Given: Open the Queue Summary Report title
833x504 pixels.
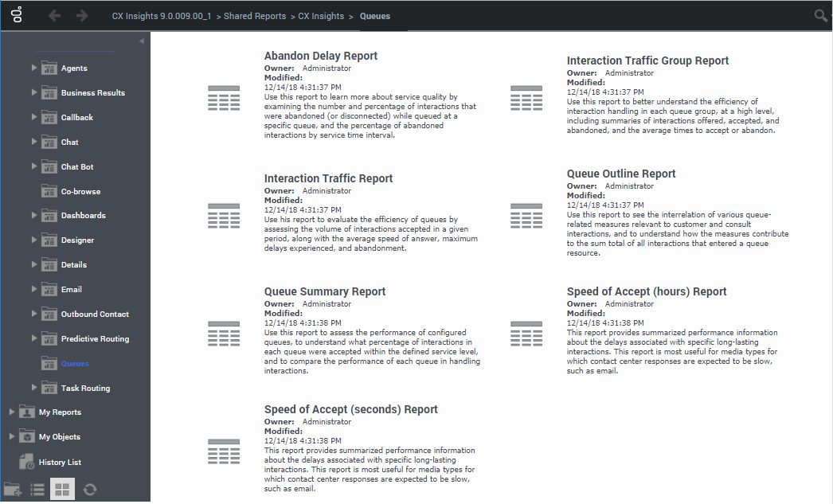Looking at the screenshot, I should point(325,291).
